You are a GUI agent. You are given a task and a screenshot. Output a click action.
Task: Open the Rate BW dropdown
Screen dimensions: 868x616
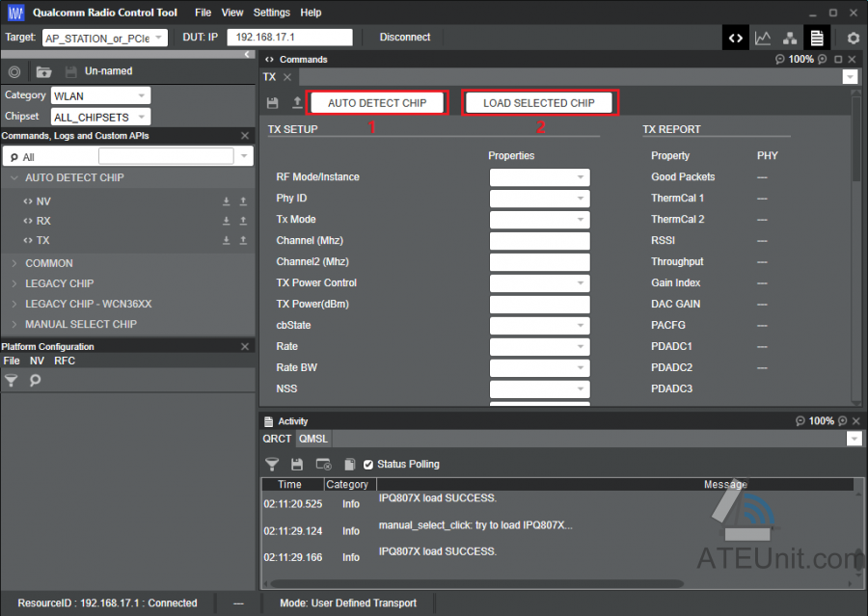pos(540,367)
